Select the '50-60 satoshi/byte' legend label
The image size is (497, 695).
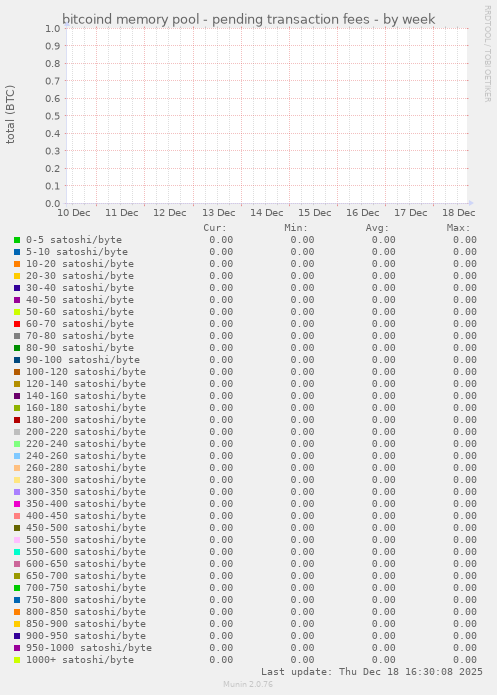point(80,312)
